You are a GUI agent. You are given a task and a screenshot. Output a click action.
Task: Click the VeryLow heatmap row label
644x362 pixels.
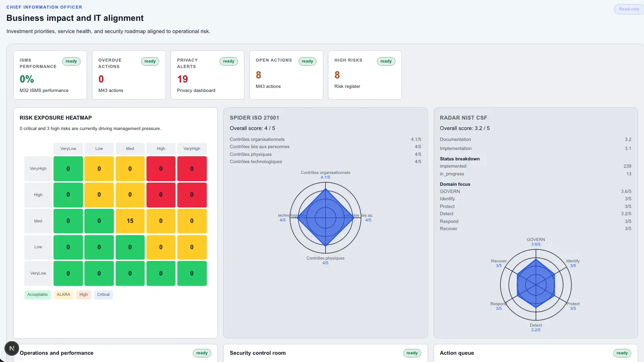coord(38,273)
